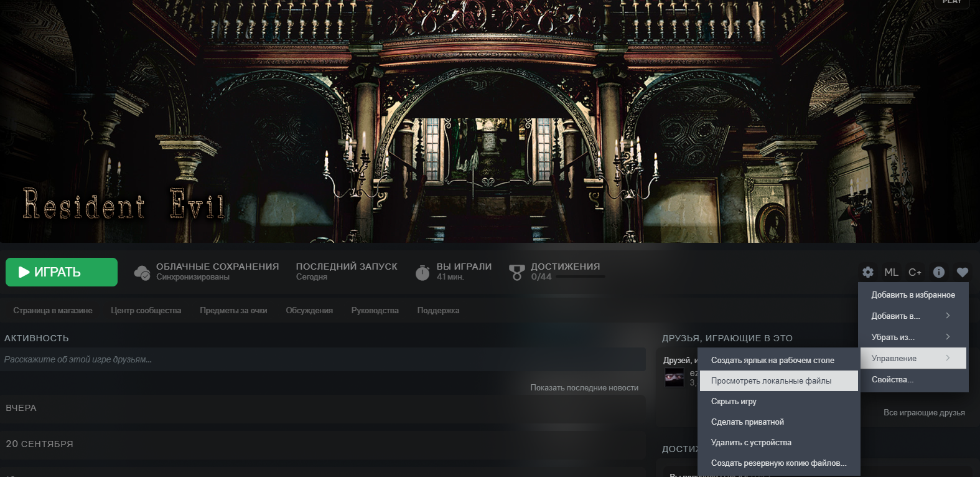Click the 20 СЕНТЯБРЯ date header
This screenshot has height=477, width=980.
[x=40, y=444]
